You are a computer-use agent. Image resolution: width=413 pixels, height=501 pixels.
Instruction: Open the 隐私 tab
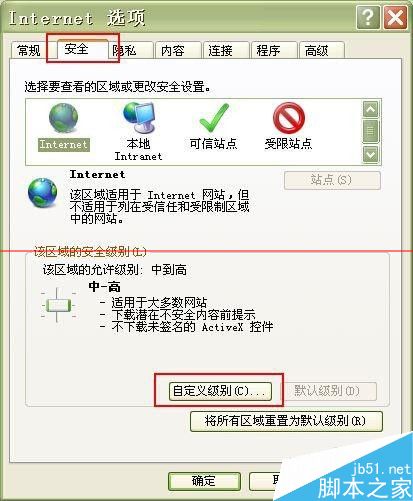point(127,51)
